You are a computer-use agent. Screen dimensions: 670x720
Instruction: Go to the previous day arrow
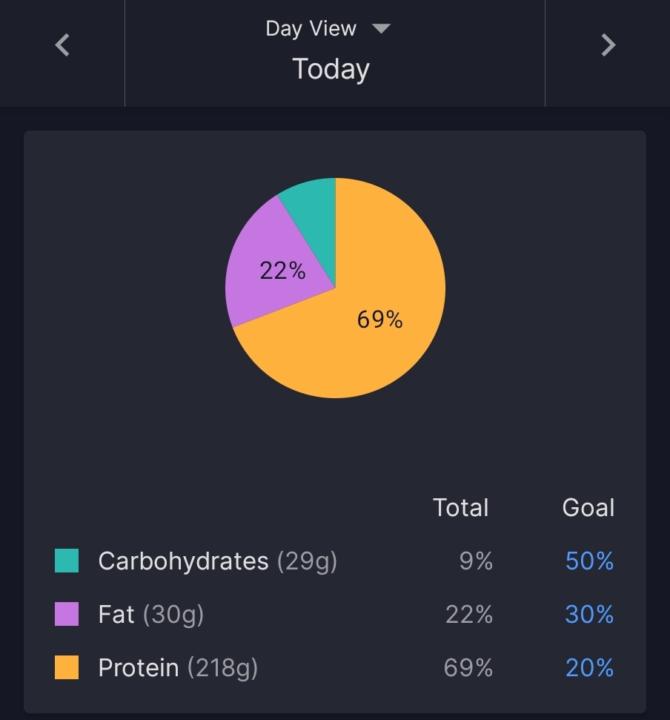point(62,45)
